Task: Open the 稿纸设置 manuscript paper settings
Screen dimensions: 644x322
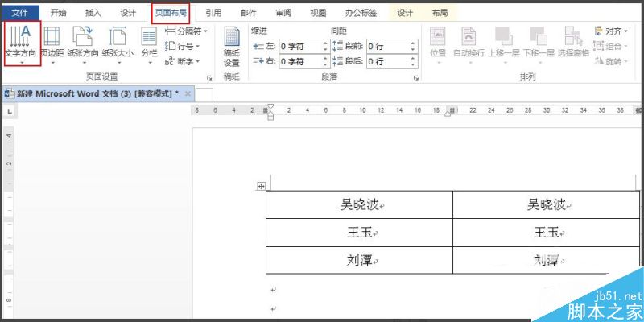Action: click(232, 46)
